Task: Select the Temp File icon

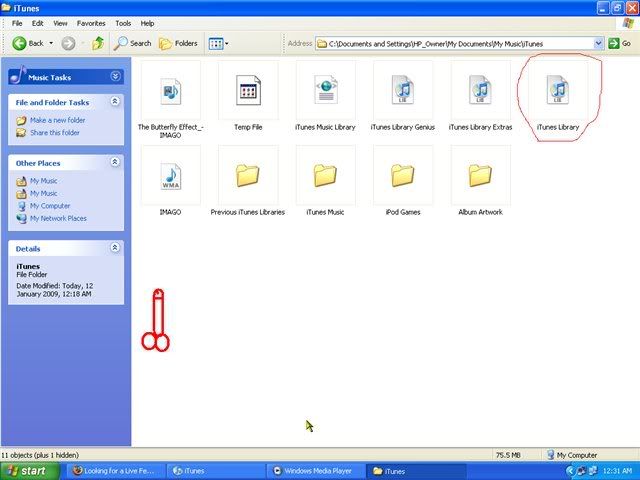Action: (x=248, y=90)
